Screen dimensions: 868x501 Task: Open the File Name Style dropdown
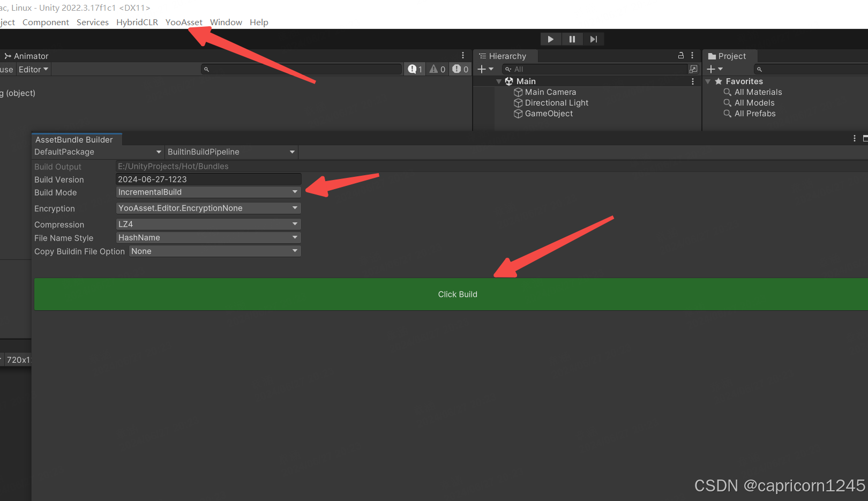pos(208,238)
